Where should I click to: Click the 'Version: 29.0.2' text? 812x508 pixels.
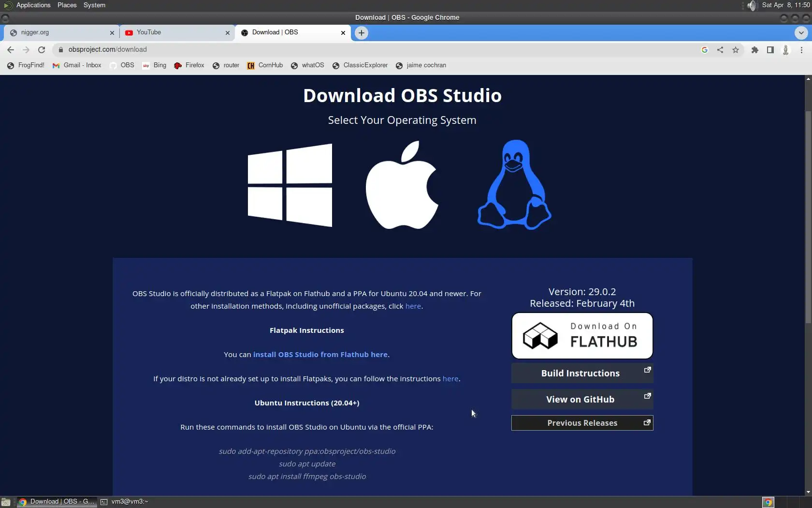point(582,292)
